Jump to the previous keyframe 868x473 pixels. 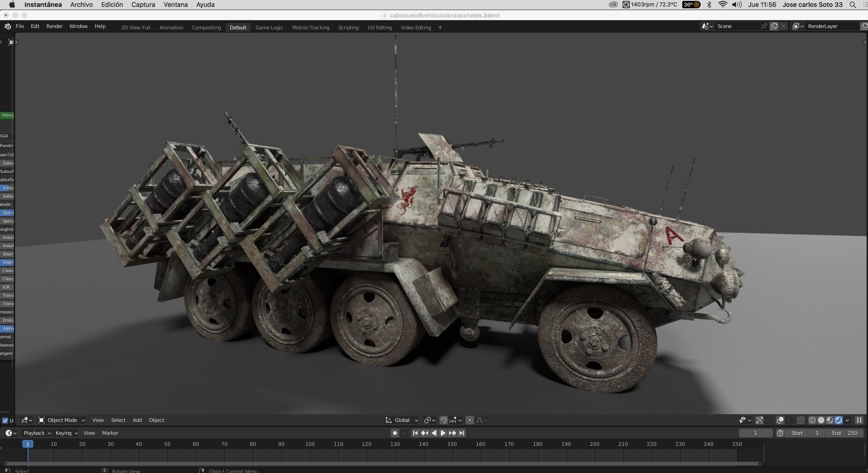click(x=424, y=433)
